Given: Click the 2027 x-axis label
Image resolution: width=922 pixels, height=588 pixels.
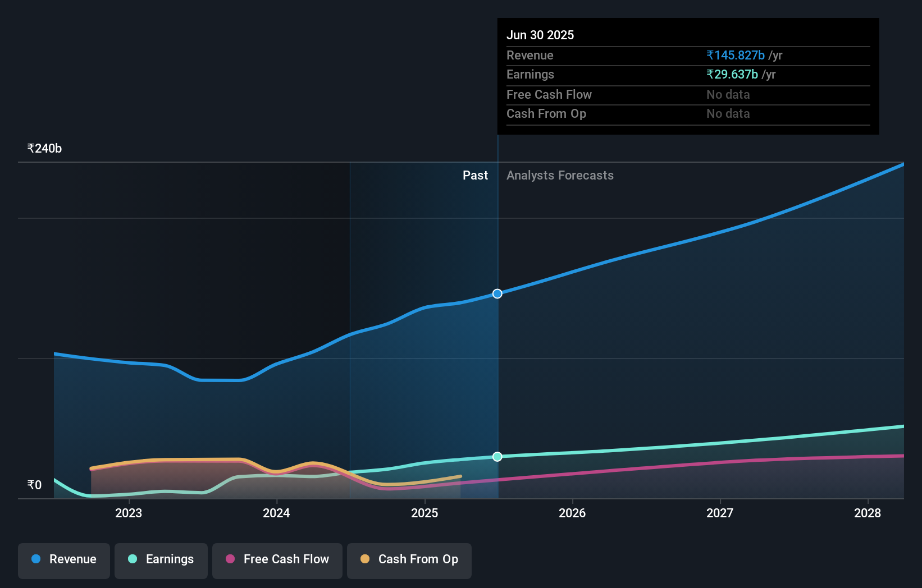Looking at the screenshot, I should pos(720,513).
